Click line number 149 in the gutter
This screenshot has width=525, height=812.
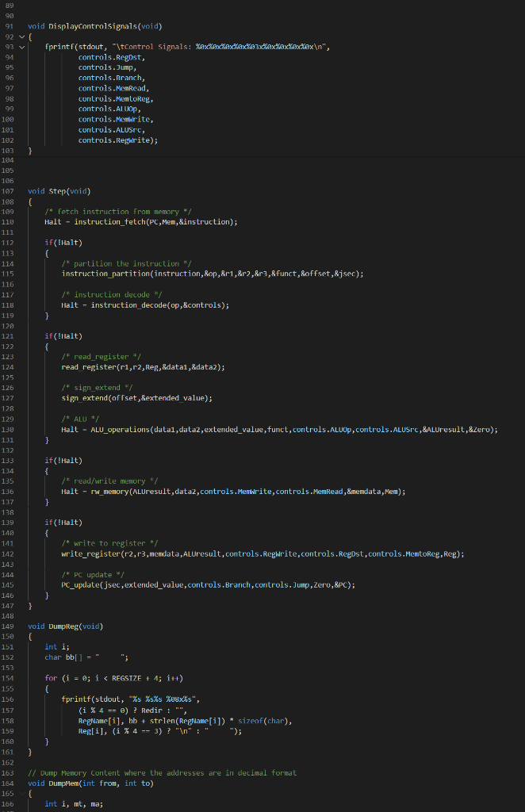coord(8,626)
